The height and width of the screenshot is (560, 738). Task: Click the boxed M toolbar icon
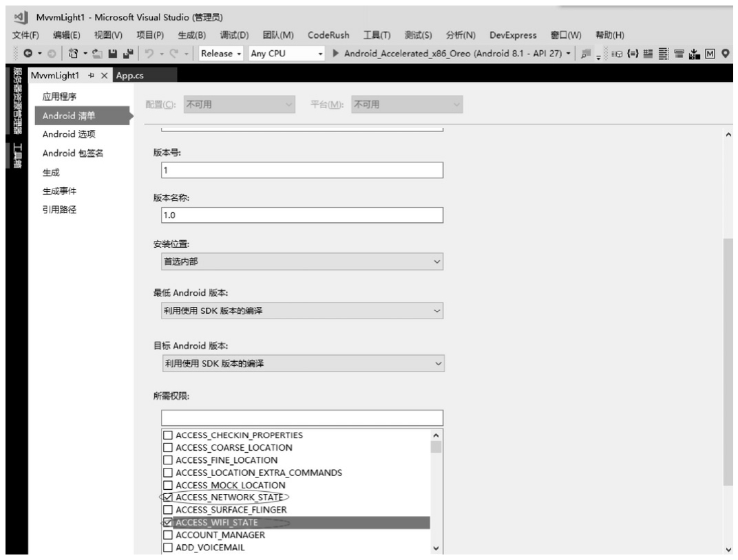pos(710,54)
